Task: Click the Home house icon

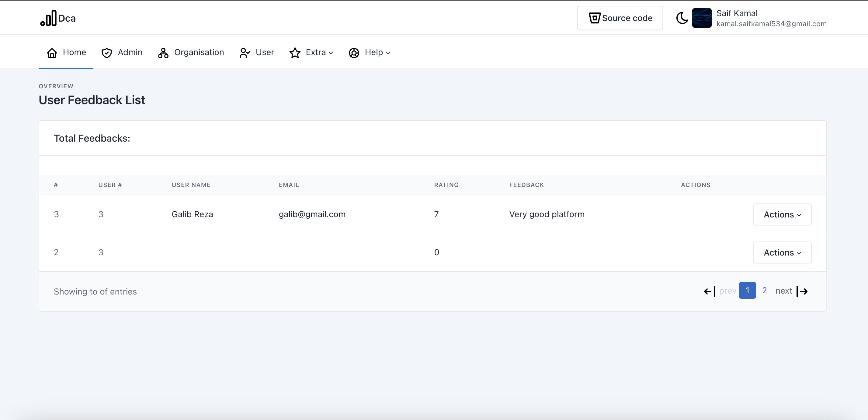Action: [52, 53]
